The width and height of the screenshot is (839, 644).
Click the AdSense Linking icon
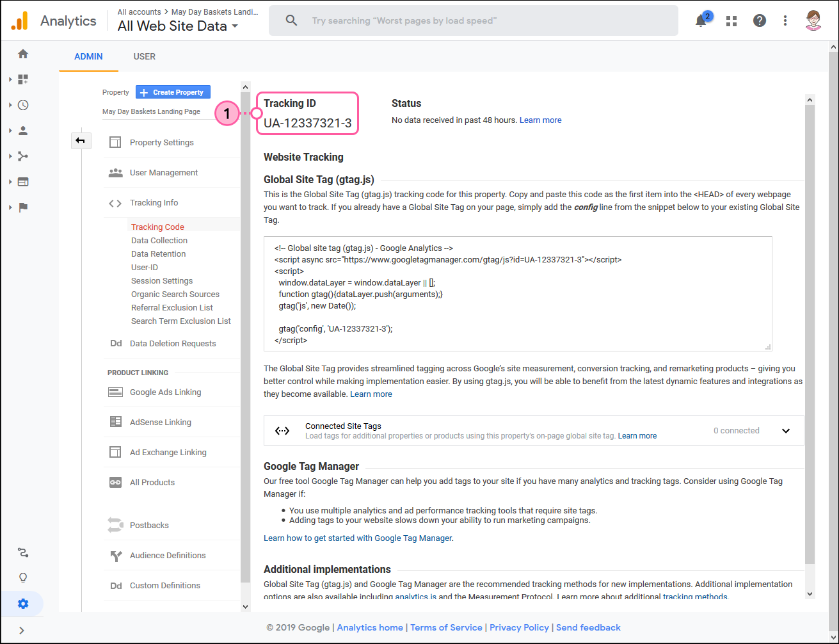[115, 422]
